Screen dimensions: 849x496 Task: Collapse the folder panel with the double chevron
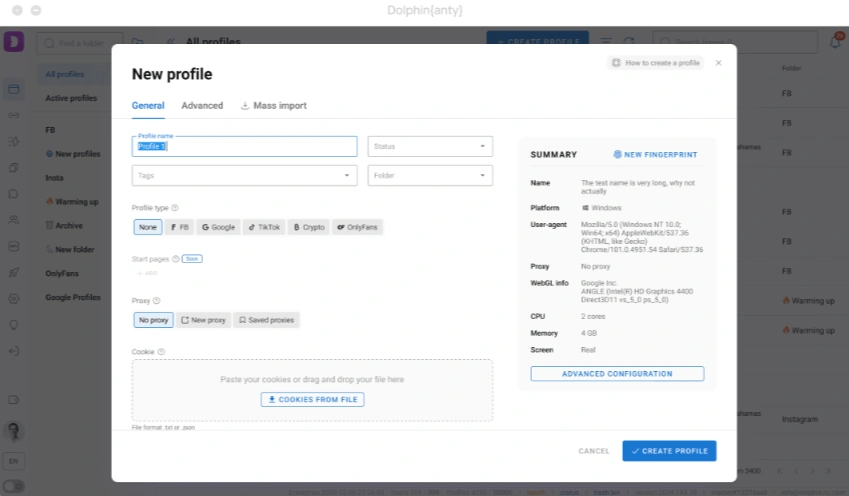(171, 42)
